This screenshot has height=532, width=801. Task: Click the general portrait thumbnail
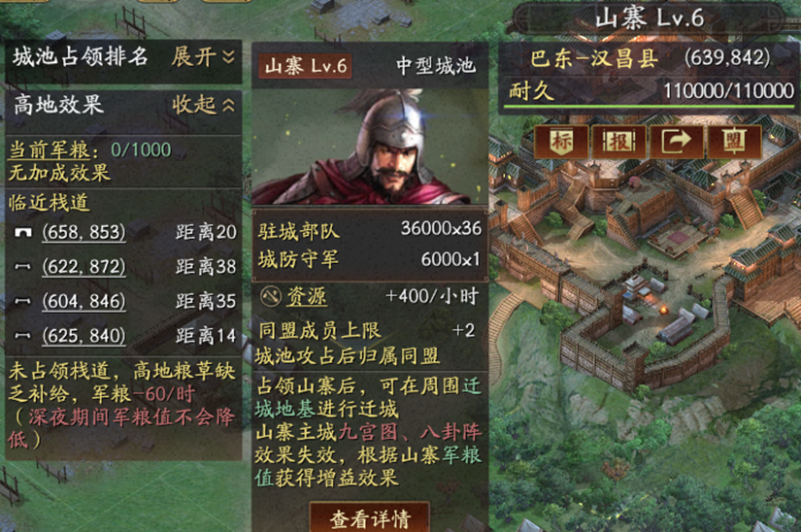[369, 147]
